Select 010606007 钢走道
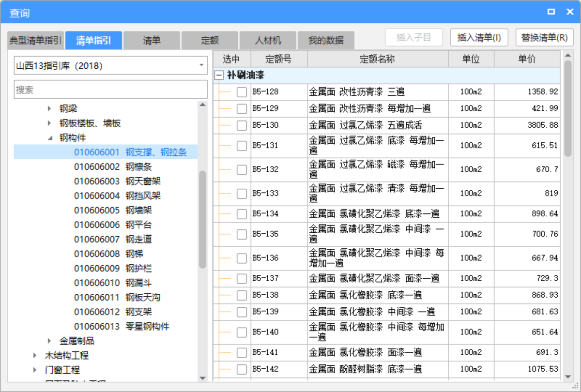The image size is (581, 392). [113, 240]
